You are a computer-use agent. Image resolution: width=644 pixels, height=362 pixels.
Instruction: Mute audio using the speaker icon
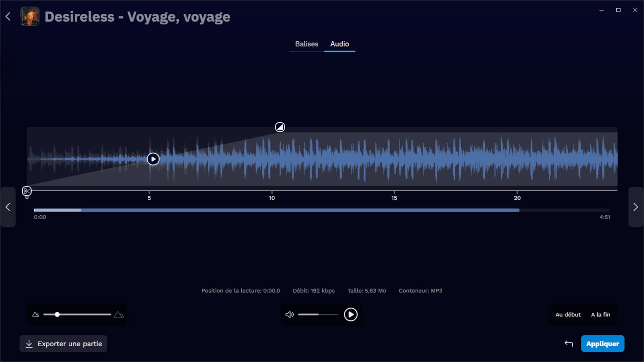(289, 315)
